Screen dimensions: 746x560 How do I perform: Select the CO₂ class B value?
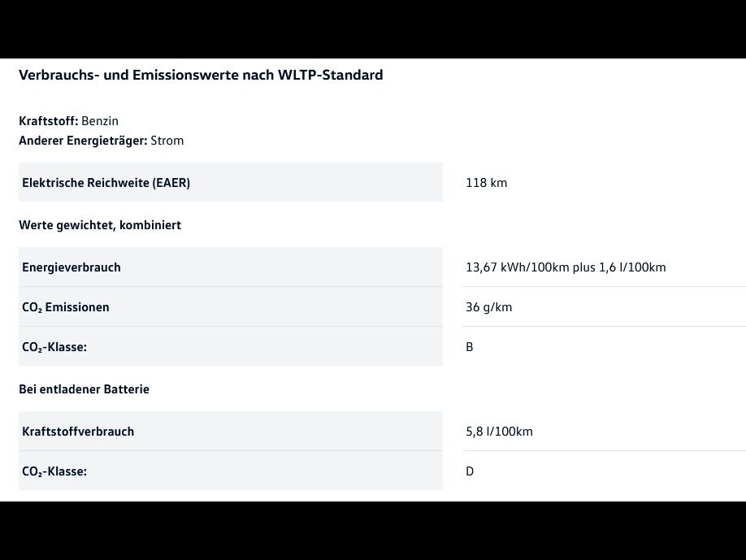470,347
